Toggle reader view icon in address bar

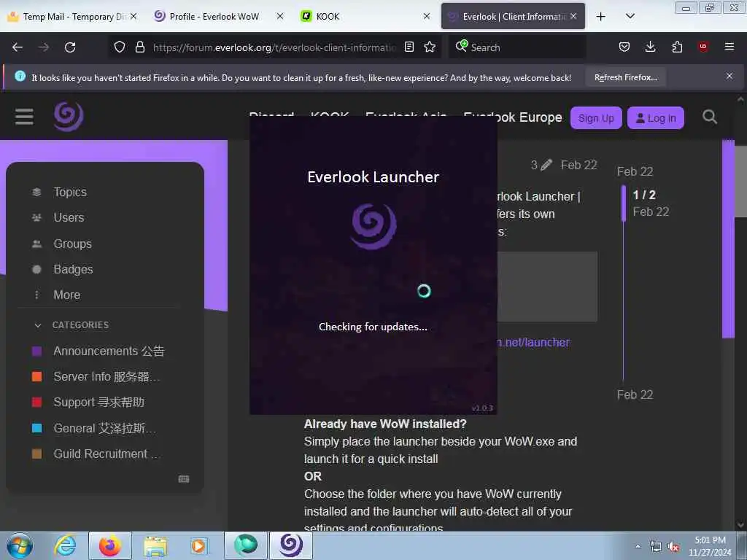tap(409, 47)
